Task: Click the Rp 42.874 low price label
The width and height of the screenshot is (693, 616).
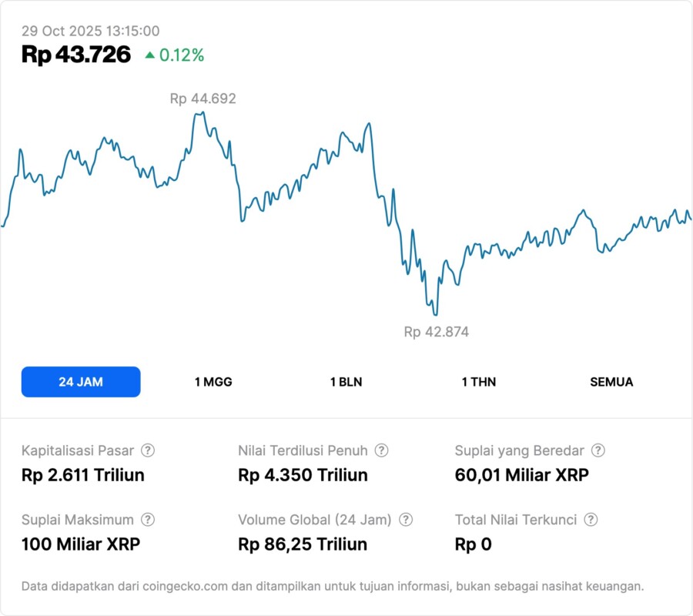Action: tap(436, 332)
